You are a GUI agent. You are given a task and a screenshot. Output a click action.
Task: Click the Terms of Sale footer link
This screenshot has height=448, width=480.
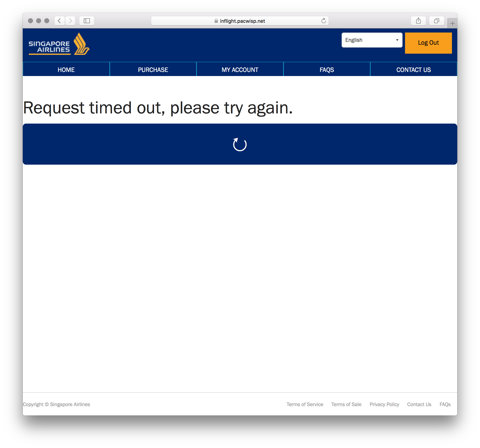(346, 404)
